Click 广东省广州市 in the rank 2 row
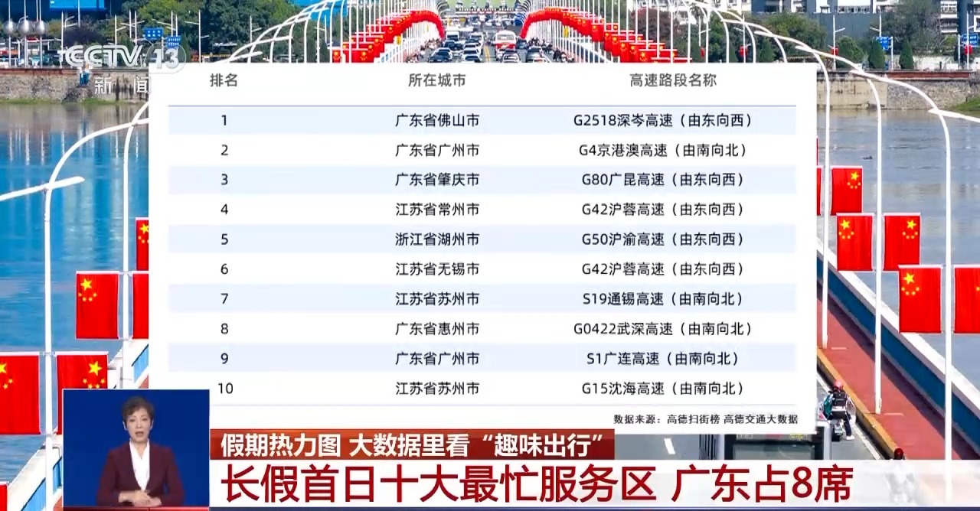This screenshot has height=511, width=980. (x=437, y=150)
